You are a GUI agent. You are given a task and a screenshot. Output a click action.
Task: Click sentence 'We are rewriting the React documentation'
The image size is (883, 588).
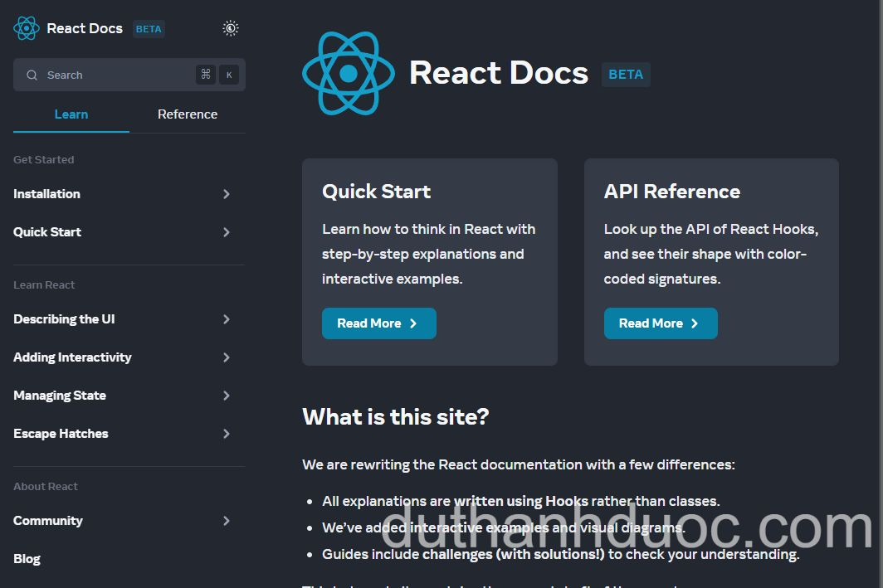click(519, 464)
